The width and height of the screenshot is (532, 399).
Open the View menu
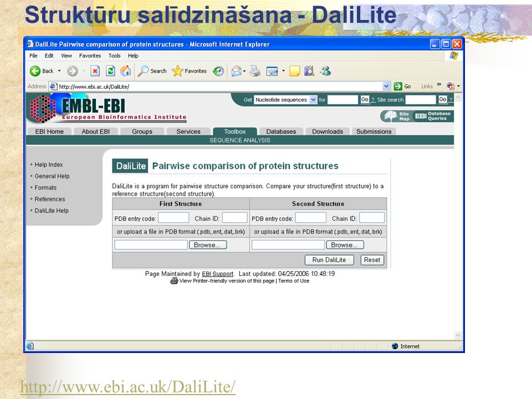click(66, 55)
